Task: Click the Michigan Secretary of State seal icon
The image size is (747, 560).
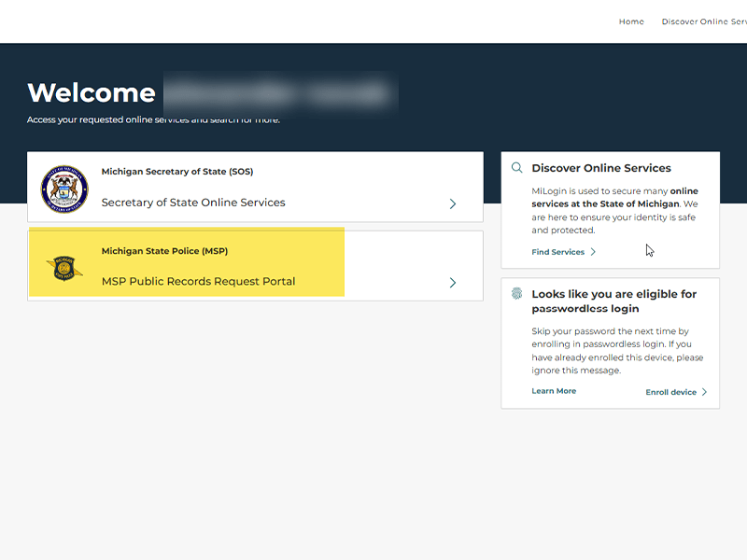Action: pyautogui.click(x=64, y=189)
